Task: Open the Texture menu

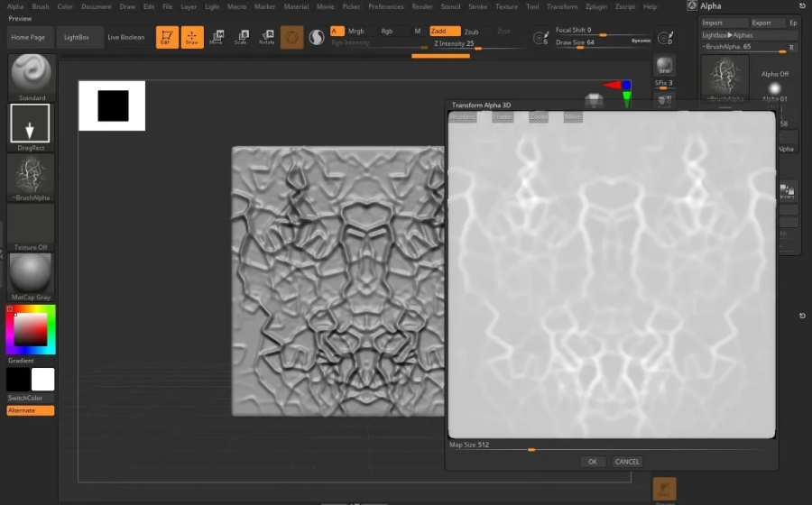Action: tap(506, 6)
